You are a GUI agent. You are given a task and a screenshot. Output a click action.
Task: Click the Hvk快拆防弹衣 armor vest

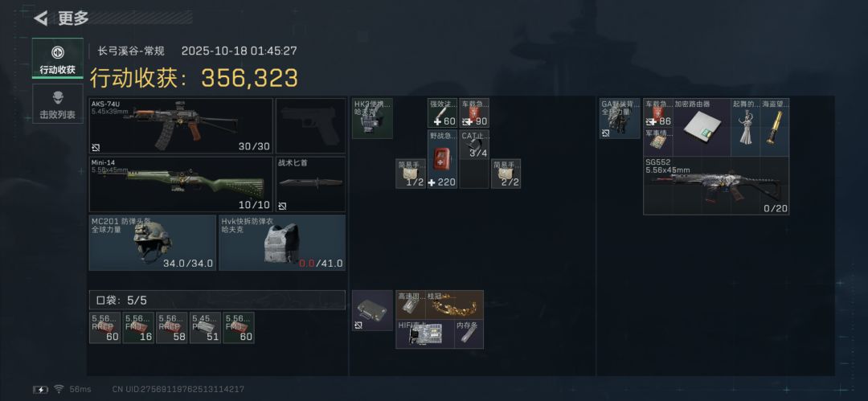click(282, 243)
